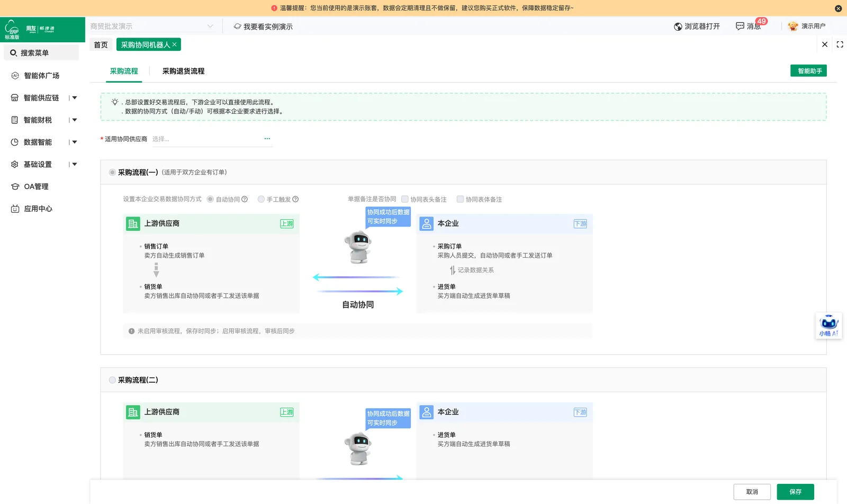Open the 小畅 AI assistant robot
Image resolution: width=847 pixels, height=504 pixels.
[829, 326]
